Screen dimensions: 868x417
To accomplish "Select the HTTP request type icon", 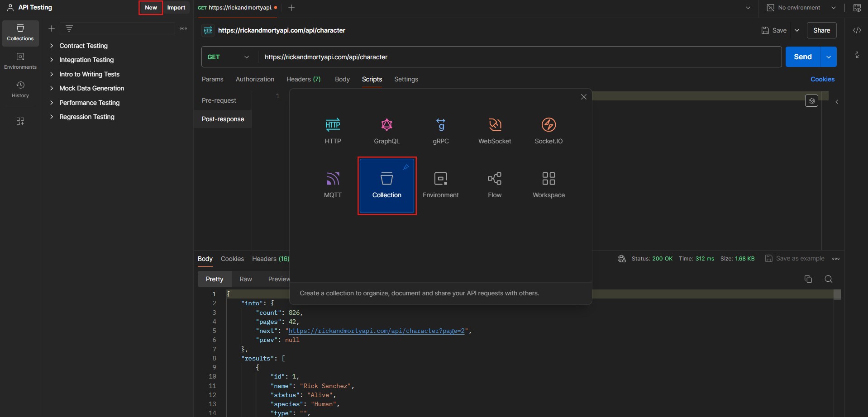I will (333, 131).
